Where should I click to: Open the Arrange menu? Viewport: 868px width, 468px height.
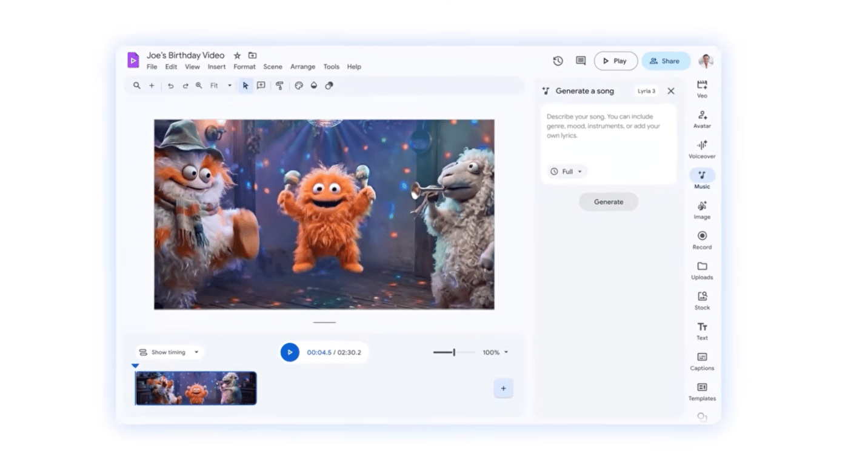[x=302, y=67]
